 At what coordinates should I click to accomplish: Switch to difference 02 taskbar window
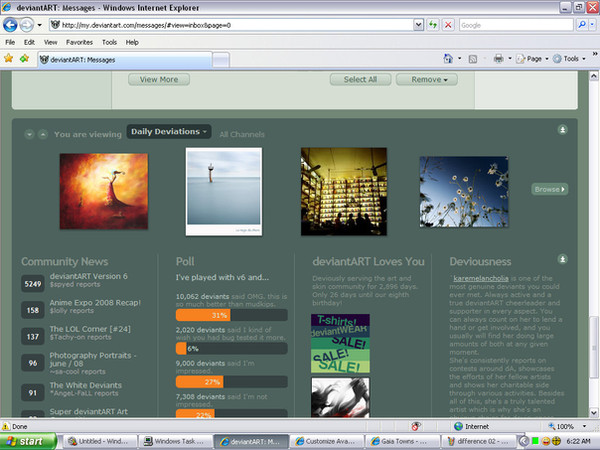[478, 441]
